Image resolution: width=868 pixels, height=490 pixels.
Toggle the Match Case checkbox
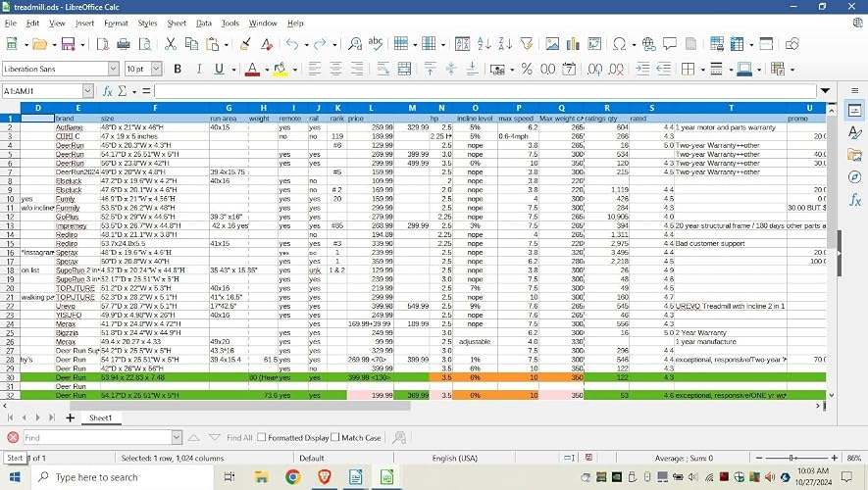coord(334,437)
